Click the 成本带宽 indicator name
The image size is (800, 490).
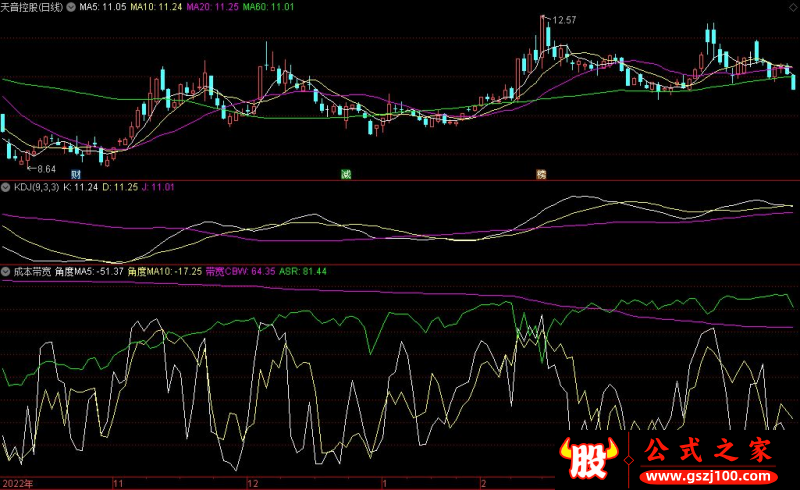tap(35, 271)
